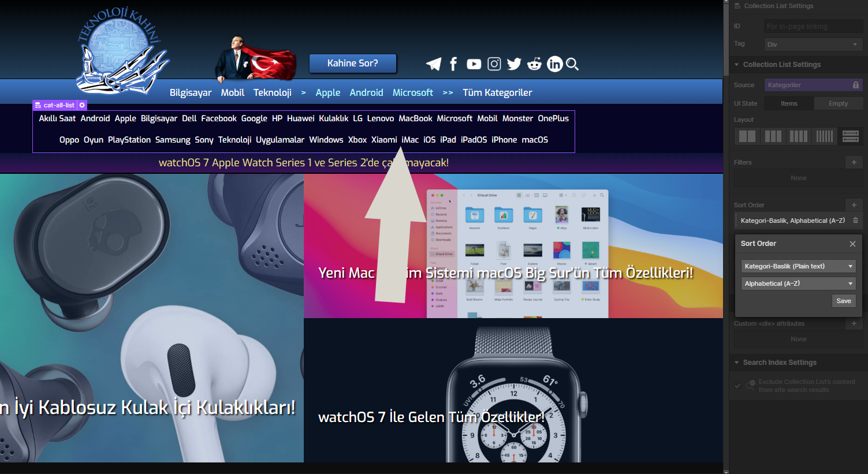Open the Tag dropdown set to Div
This screenshot has height=474, width=868.
tap(813, 44)
